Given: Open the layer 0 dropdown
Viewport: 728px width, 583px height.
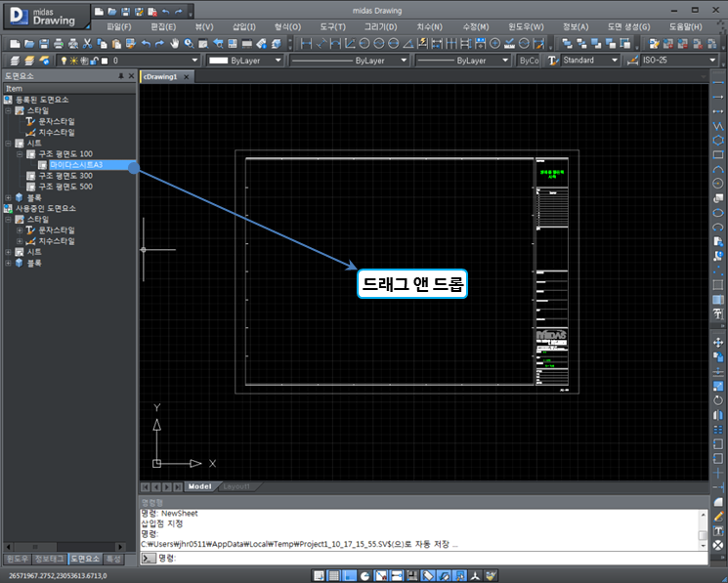Looking at the screenshot, I should tap(195, 61).
